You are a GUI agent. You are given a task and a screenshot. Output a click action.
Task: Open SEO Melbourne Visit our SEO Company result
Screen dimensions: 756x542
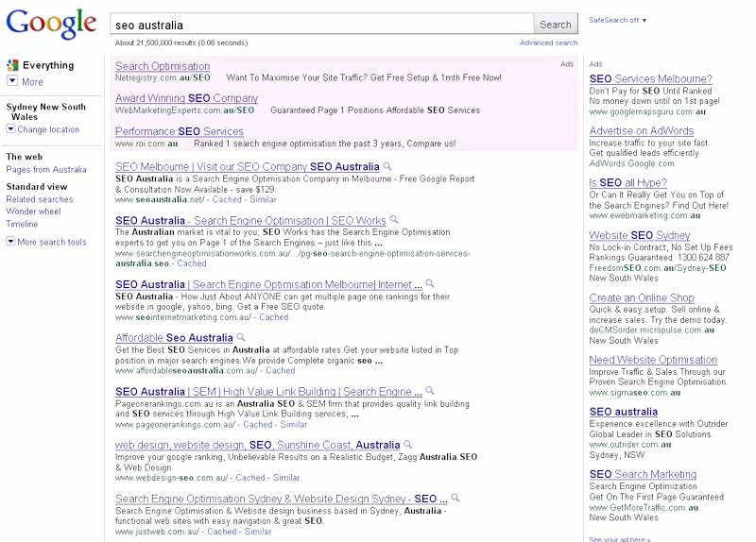[x=248, y=167]
